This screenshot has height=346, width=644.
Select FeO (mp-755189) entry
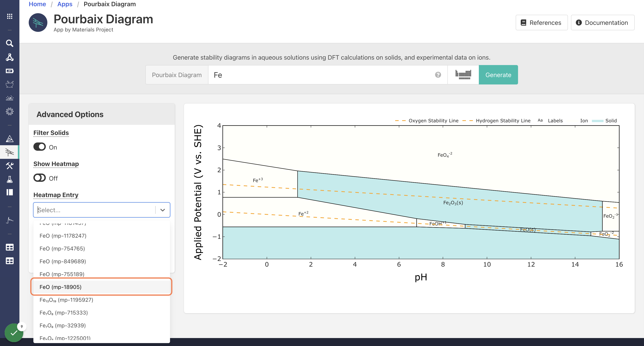[x=102, y=274]
